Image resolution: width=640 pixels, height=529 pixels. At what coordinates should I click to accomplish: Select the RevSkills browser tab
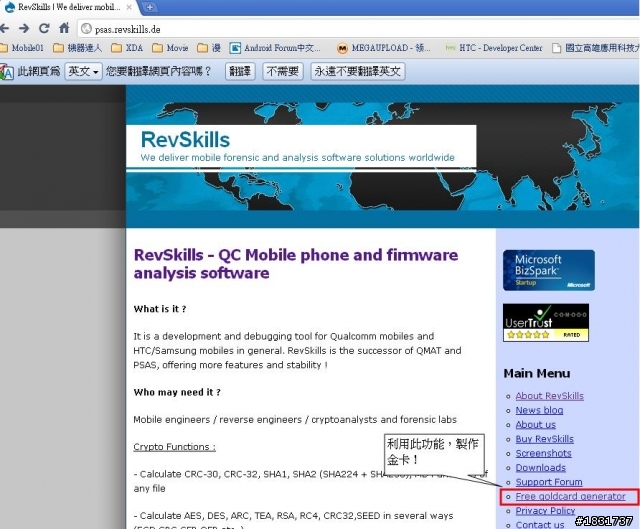[x=67, y=7]
